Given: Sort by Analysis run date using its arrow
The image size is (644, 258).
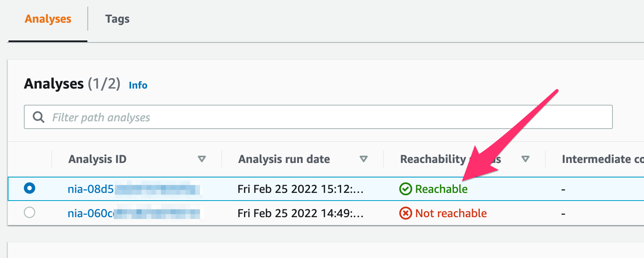Looking at the screenshot, I should [364, 159].
